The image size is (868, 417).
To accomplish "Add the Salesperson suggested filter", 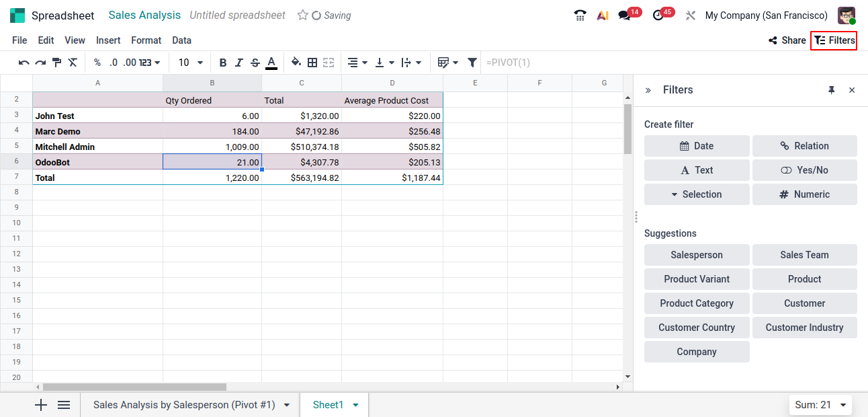I will pyautogui.click(x=697, y=255).
